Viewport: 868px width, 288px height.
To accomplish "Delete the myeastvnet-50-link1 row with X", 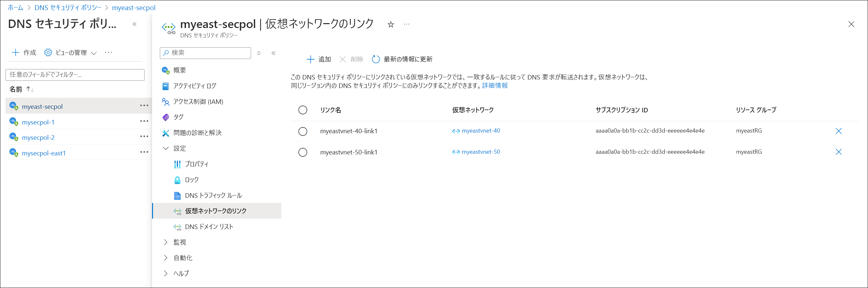I will (x=838, y=152).
